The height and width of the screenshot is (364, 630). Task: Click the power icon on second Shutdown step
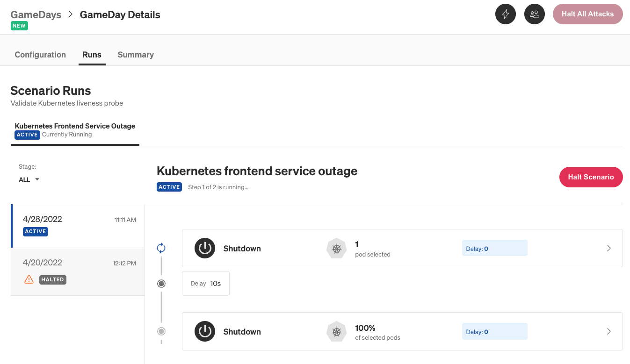[x=205, y=331]
